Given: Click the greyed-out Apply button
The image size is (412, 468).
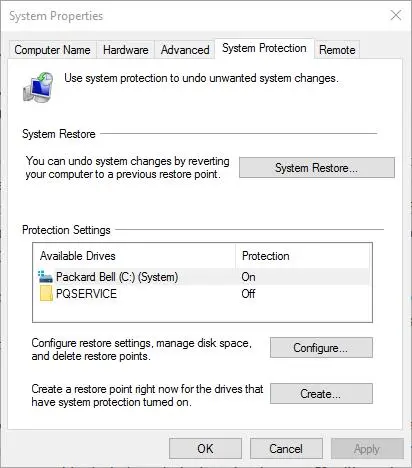Looking at the screenshot, I should [x=367, y=449].
